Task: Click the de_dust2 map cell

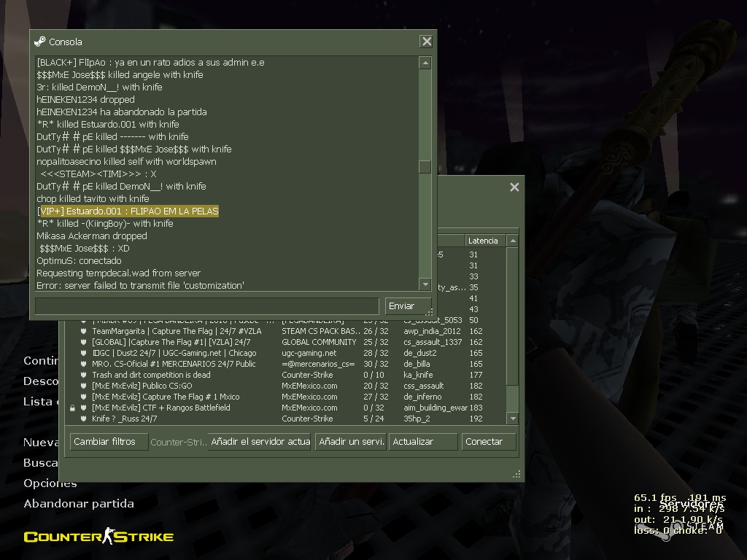Action: tap(420, 353)
